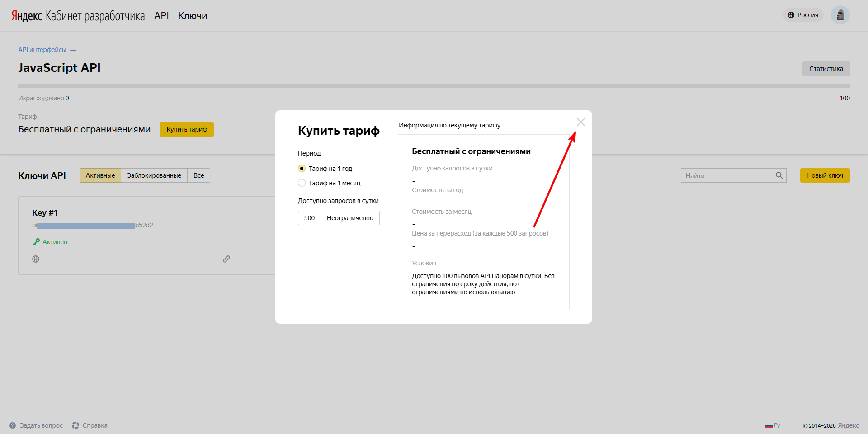
Task: Click the Бесплатный с ограничениями heading in dialog
Action: click(471, 151)
